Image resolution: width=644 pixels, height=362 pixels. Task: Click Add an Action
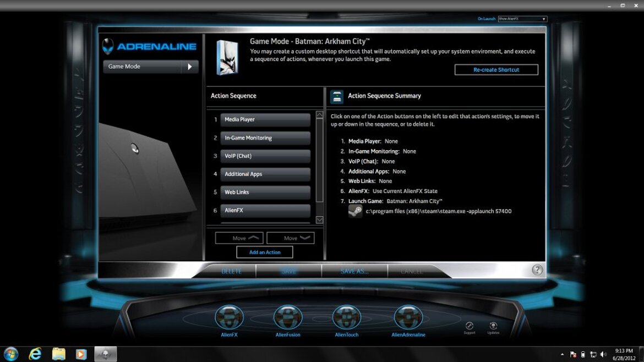[x=265, y=253]
